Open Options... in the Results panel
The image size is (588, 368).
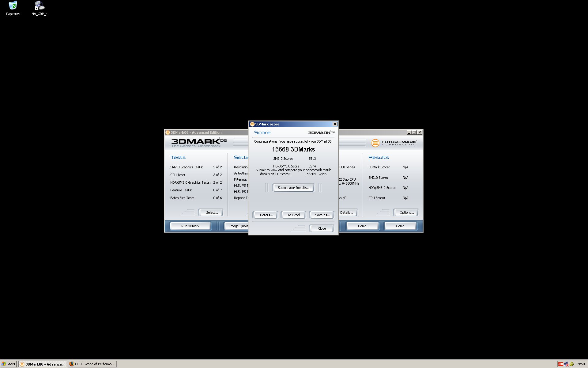coord(406,213)
